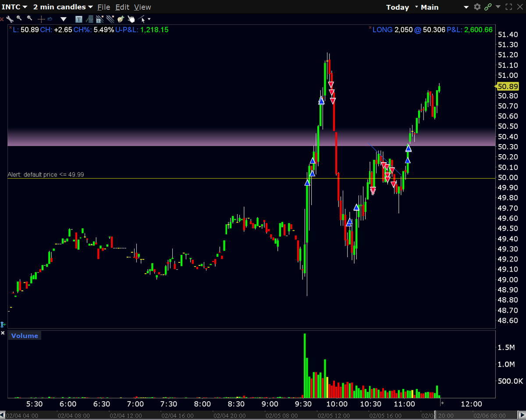The image size is (526, 420).
Task: Select the hand pan tool
Action: [x=131, y=19]
